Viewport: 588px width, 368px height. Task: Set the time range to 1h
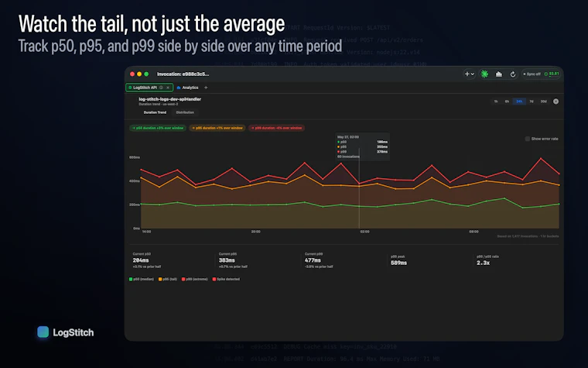(496, 101)
